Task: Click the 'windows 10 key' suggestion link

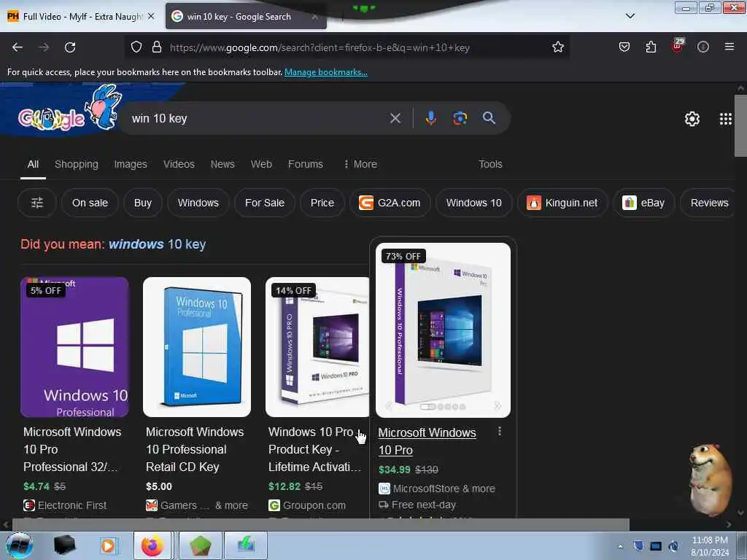Action: coord(158,244)
